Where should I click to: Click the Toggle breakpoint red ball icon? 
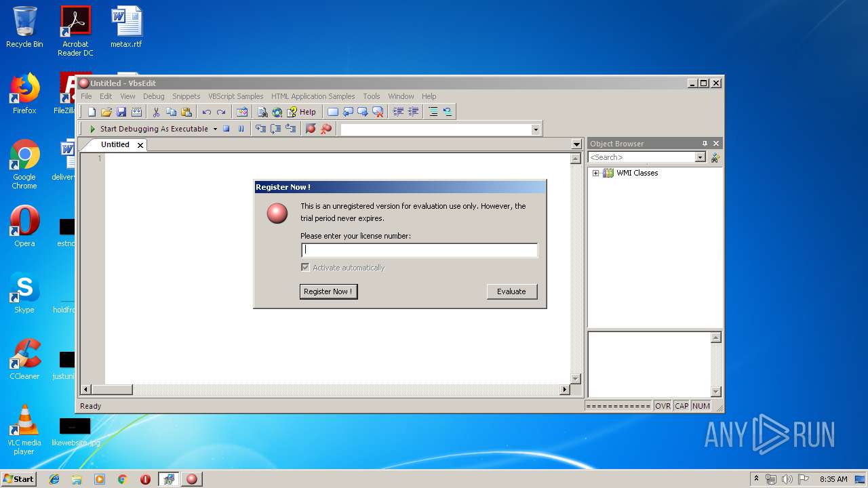click(311, 129)
